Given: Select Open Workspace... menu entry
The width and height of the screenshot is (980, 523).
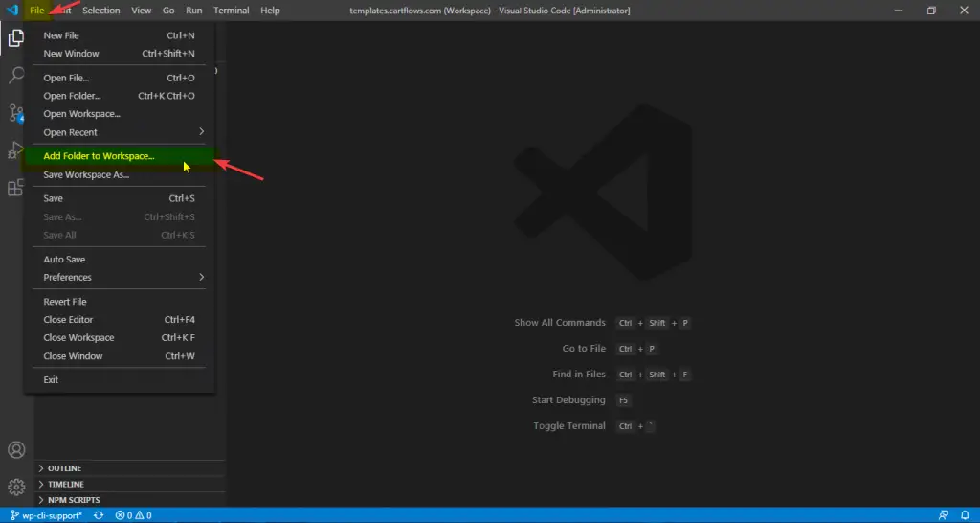Looking at the screenshot, I should [119, 114].
